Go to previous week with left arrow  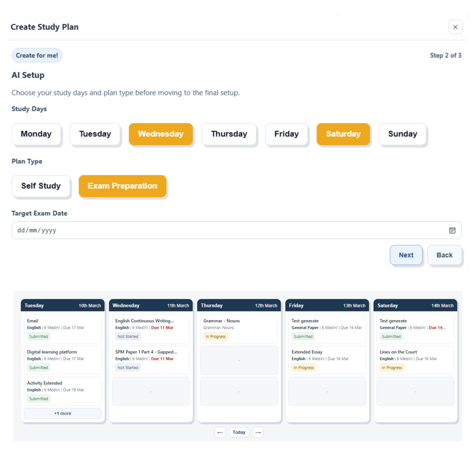click(220, 432)
